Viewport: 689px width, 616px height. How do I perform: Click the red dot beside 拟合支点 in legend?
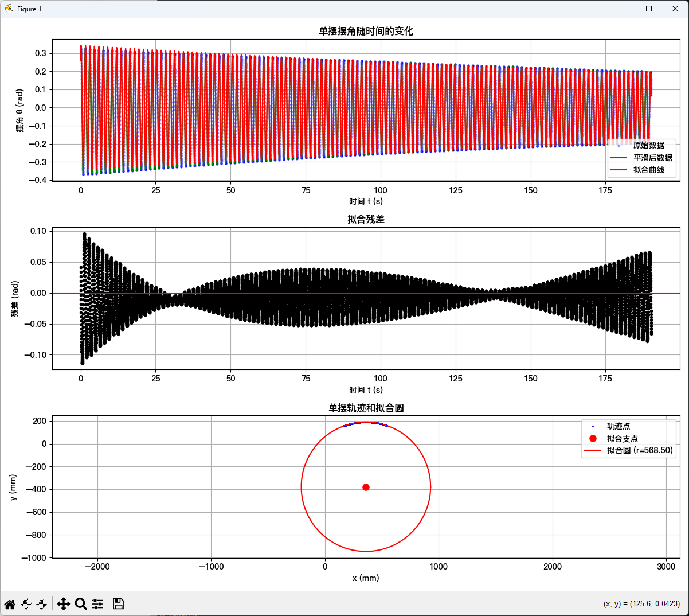(593, 438)
